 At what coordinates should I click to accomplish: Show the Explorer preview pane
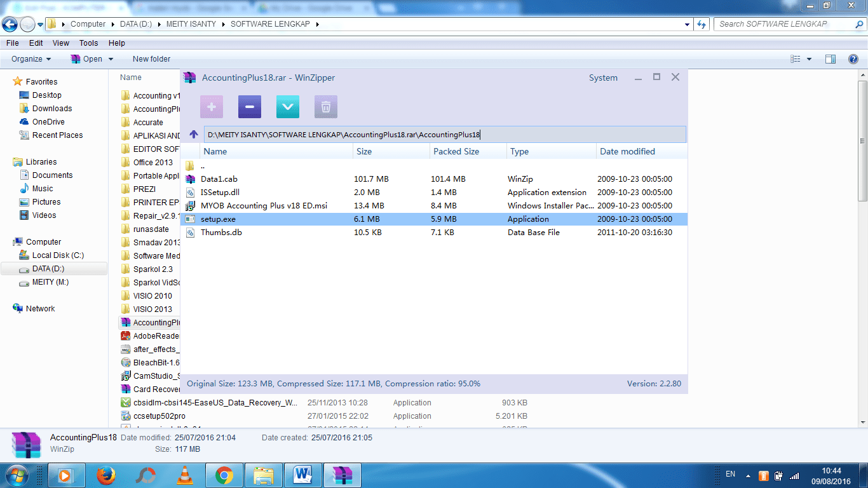tap(831, 59)
